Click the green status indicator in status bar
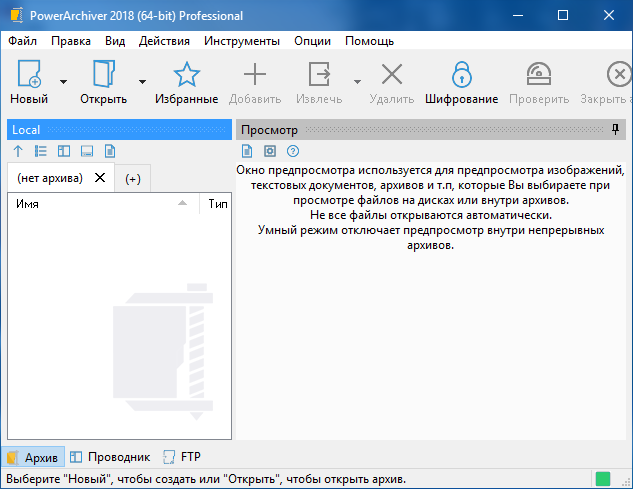 (603, 478)
